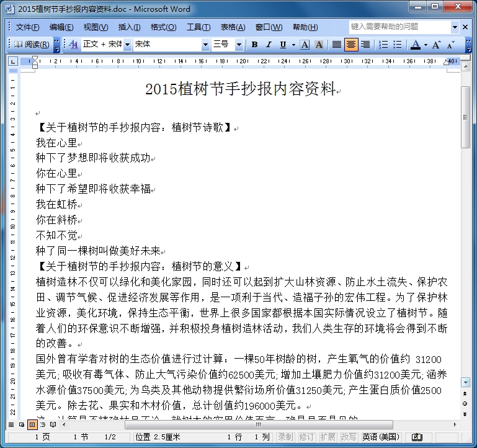Decrease font size with shrink icon
Image resolution: width=477 pixels, height=448 pixels.
tap(450, 45)
